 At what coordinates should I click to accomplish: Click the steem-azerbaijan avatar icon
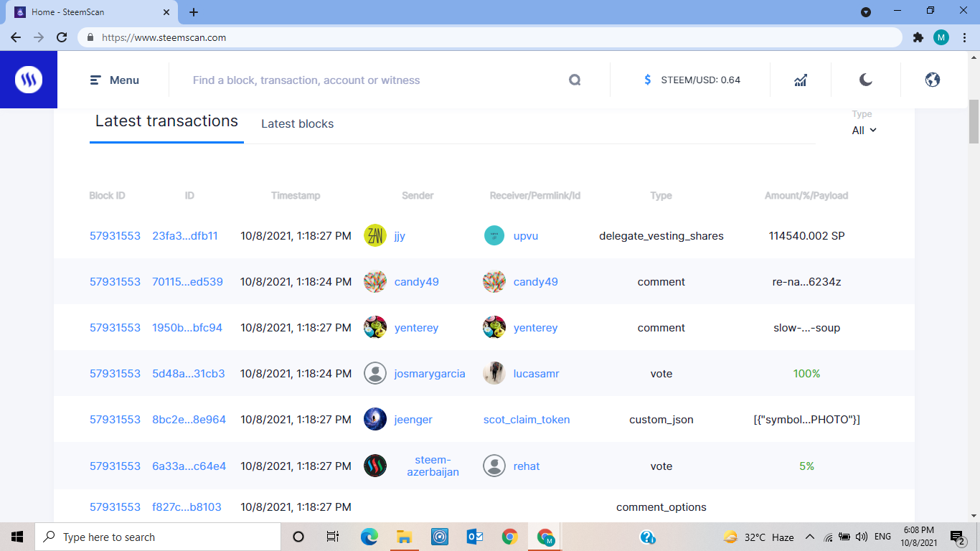click(x=375, y=466)
